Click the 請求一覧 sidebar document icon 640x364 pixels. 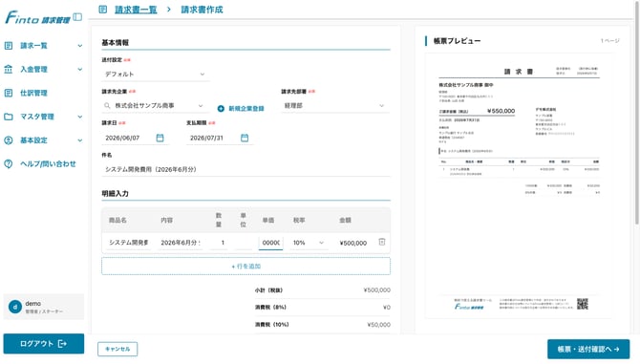9,46
